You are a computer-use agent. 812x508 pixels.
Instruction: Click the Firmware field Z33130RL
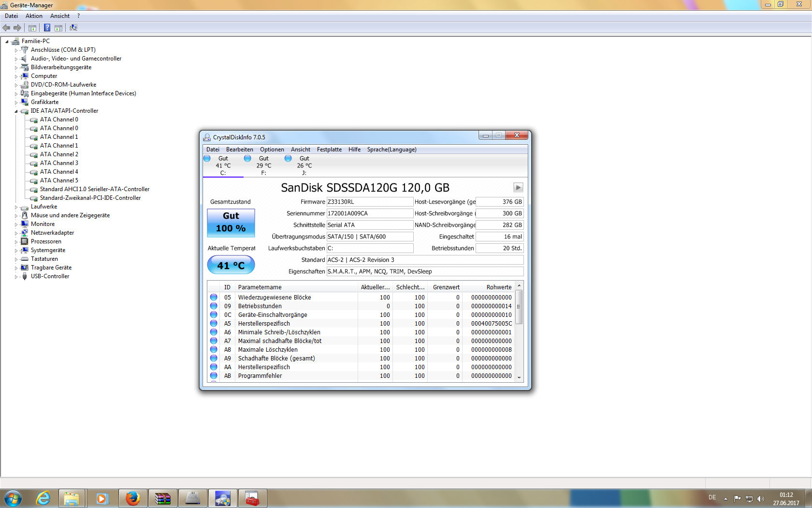click(x=370, y=202)
